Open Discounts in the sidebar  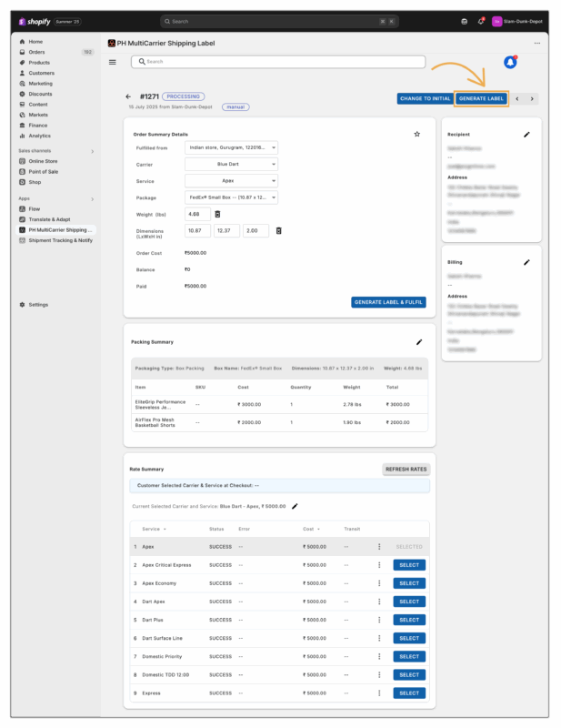40,94
